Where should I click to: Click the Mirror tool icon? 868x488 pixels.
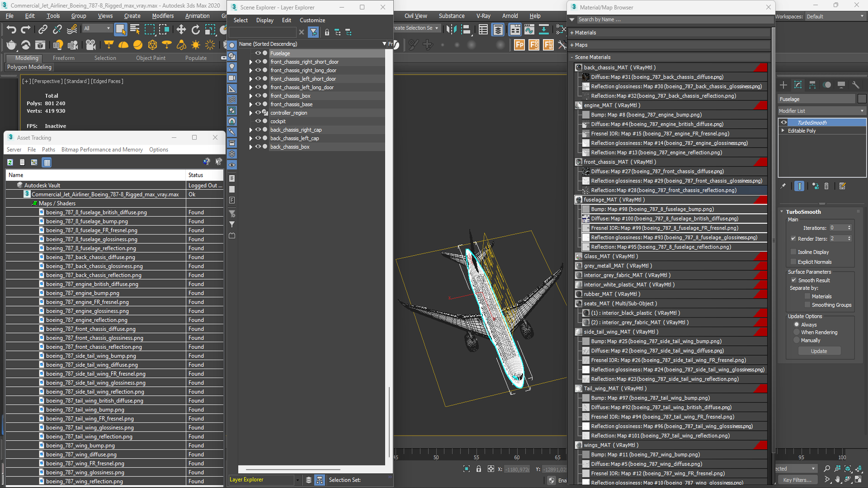point(451,30)
